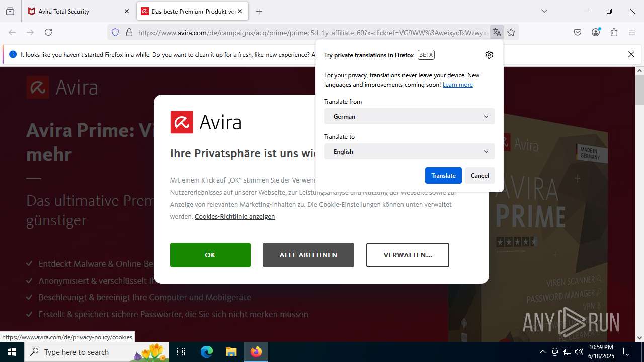
Task: Toggle the page translation icon in address bar
Action: pyautogui.click(x=497, y=32)
